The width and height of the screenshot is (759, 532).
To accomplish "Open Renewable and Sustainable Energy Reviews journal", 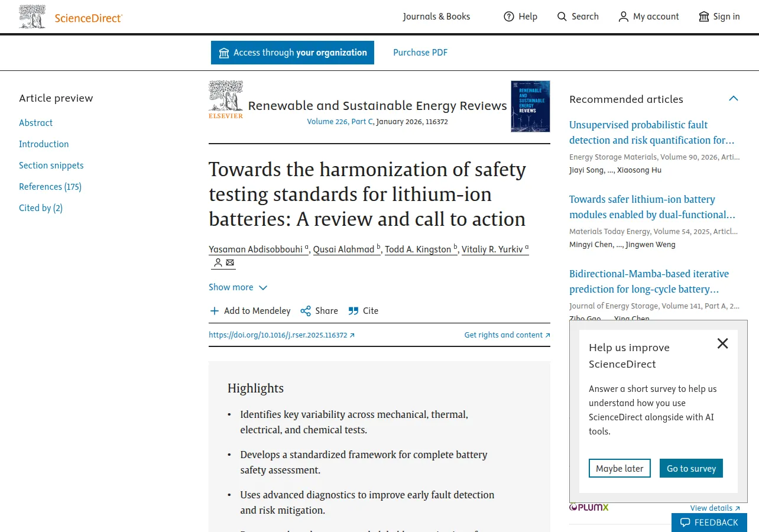I will coord(378,106).
